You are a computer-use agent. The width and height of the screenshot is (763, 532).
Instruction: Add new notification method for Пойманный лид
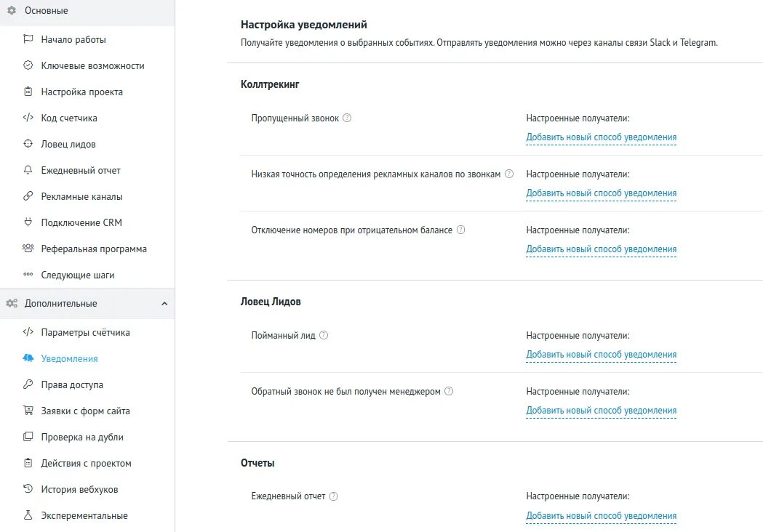(601, 355)
